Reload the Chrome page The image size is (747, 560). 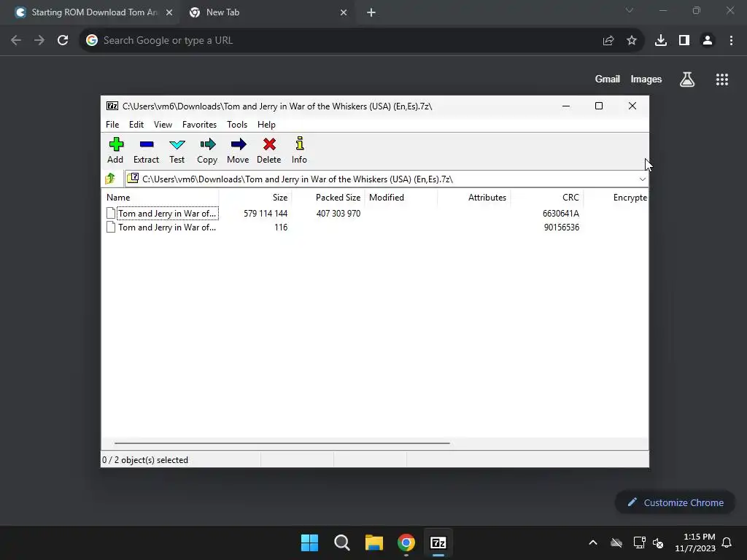[63, 40]
